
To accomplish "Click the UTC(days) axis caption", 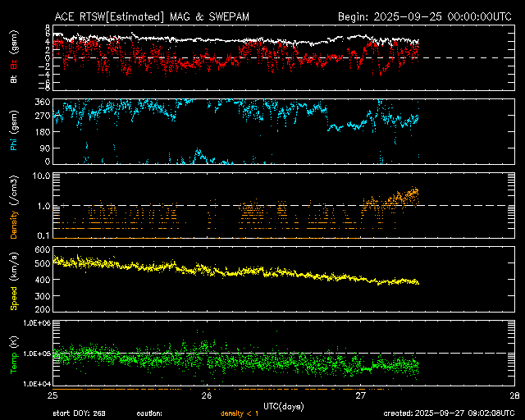I will [284, 405].
